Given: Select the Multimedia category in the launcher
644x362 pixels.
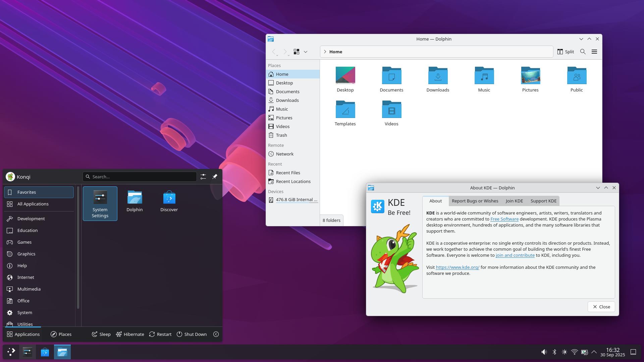Looking at the screenshot, I should click(29, 289).
